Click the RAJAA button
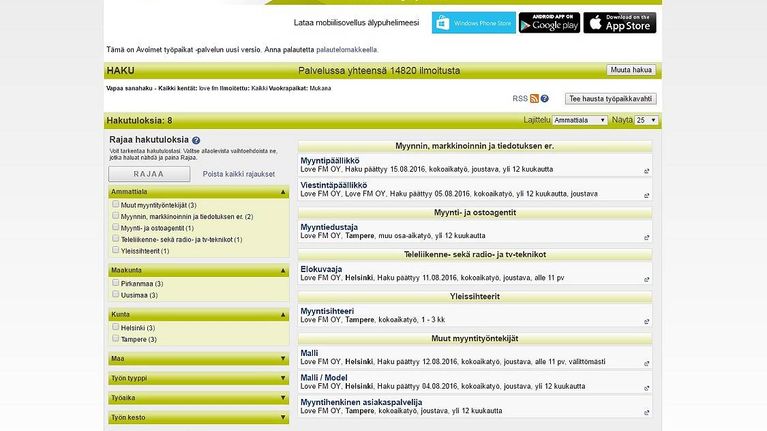 pyautogui.click(x=149, y=174)
